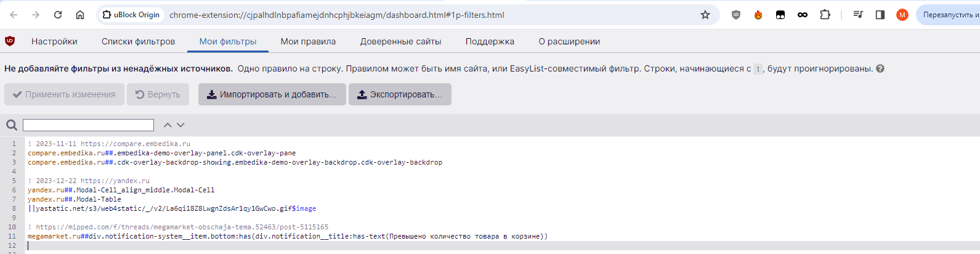Open the Extensions puzzle menu
The image size is (980, 254).
click(825, 15)
